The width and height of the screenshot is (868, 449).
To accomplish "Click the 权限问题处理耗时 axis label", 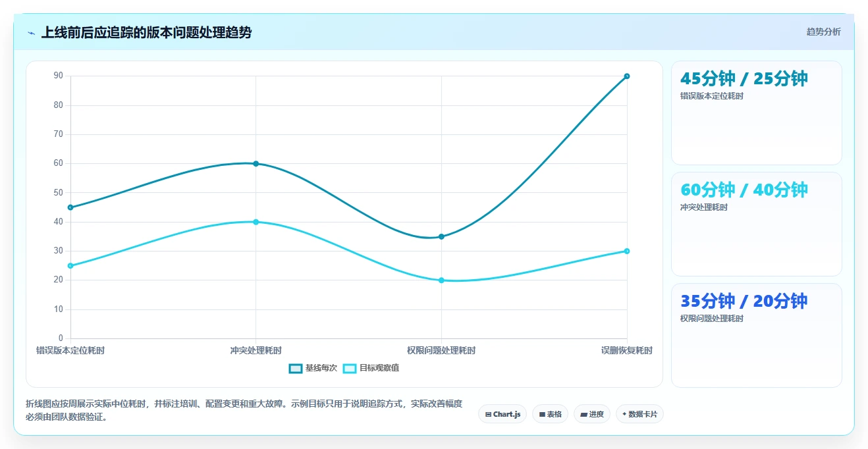I will 441,350.
